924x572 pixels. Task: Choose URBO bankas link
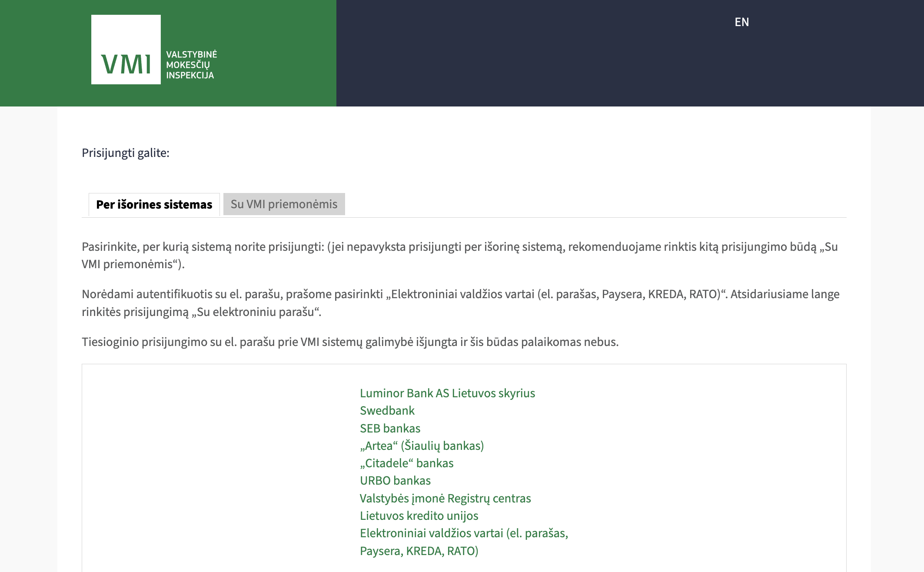395,481
